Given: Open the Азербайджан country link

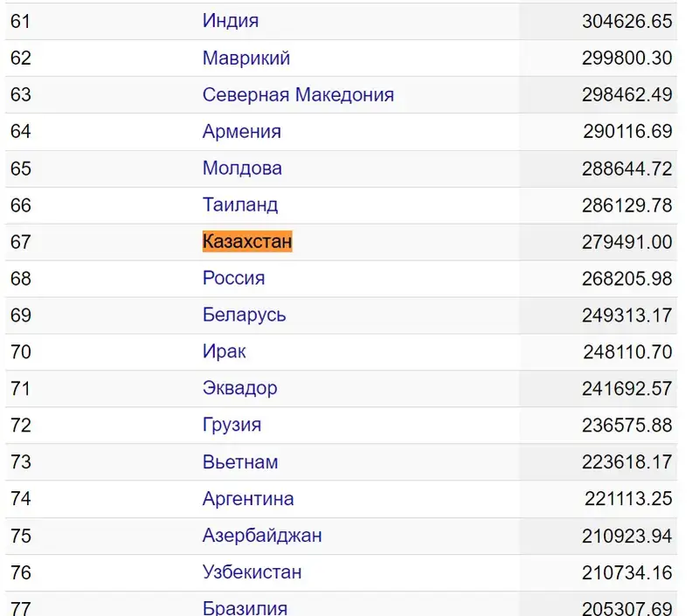Looking at the screenshot, I should tap(262, 536).
